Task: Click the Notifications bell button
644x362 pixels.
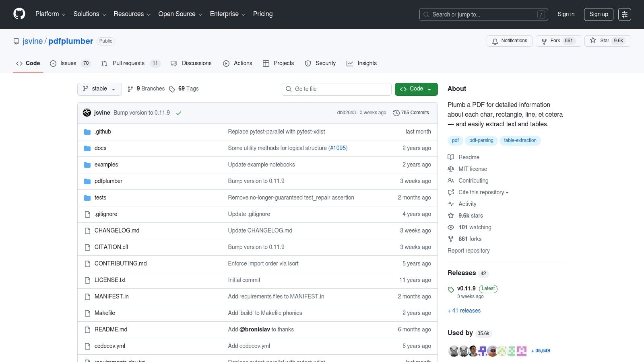Action: (x=509, y=41)
